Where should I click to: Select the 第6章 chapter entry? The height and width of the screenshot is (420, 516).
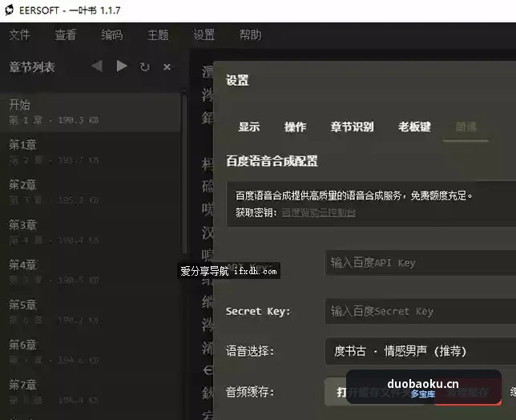tap(91, 352)
